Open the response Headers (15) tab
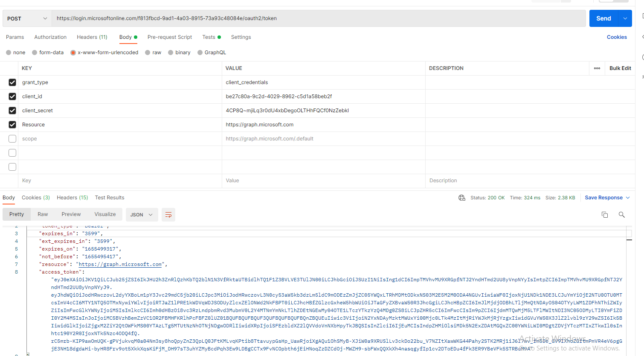The height and width of the screenshot is (356, 644). (72, 198)
